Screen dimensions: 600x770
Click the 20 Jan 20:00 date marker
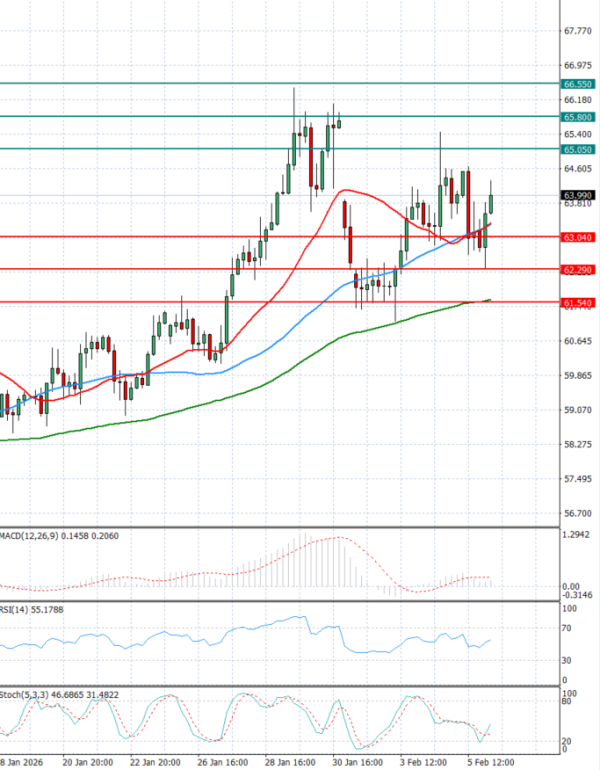86,760
